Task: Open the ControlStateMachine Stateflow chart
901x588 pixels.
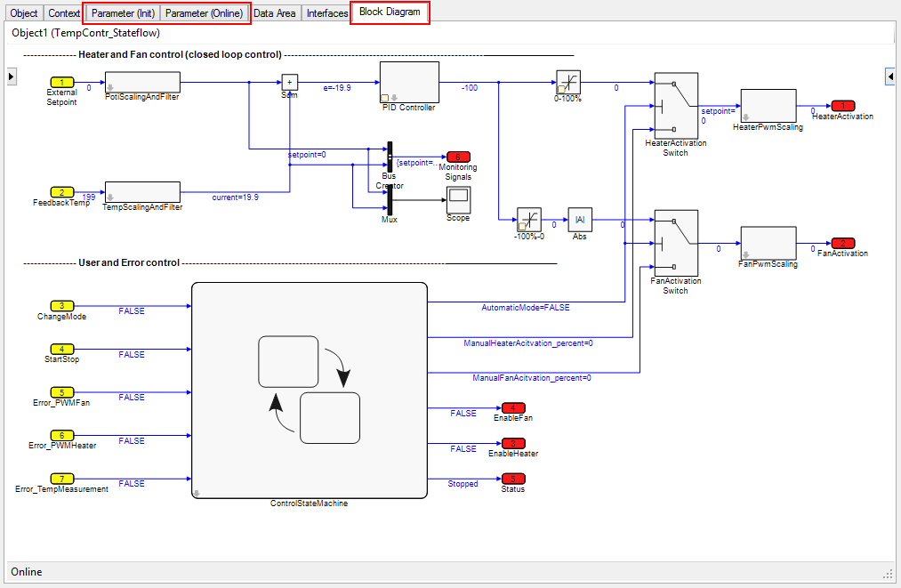Action: (x=310, y=391)
